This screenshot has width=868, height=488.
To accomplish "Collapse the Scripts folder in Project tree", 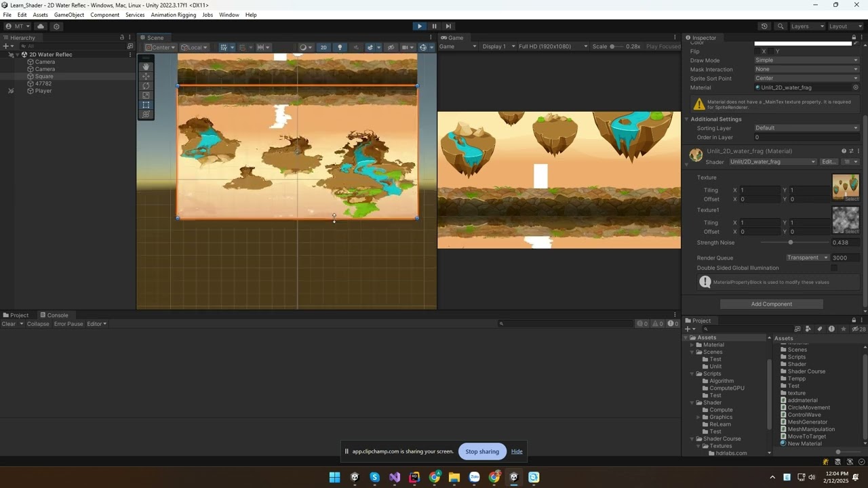I will tap(692, 374).
